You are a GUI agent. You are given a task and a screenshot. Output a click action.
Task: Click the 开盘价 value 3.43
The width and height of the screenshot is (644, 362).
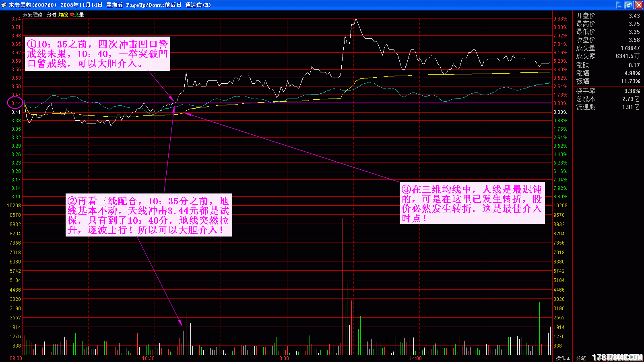click(634, 16)
